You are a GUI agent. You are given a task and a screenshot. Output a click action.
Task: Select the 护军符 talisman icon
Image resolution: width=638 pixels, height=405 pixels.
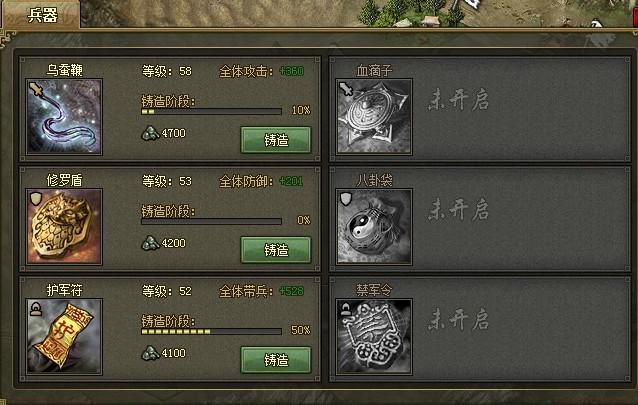click(64, 336)
